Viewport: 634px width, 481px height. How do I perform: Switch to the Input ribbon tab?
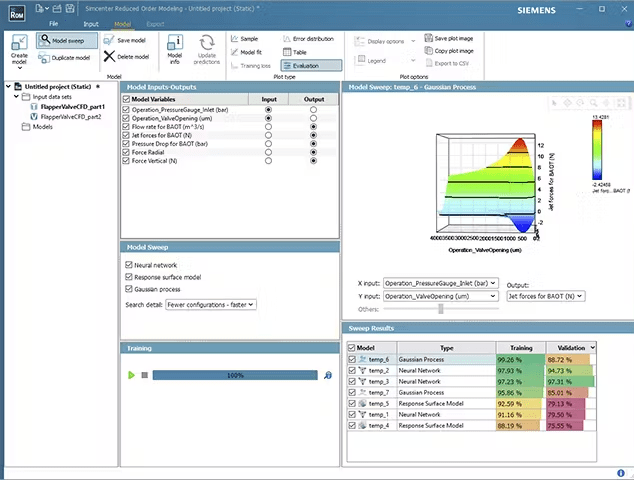(x=91, y=22)
